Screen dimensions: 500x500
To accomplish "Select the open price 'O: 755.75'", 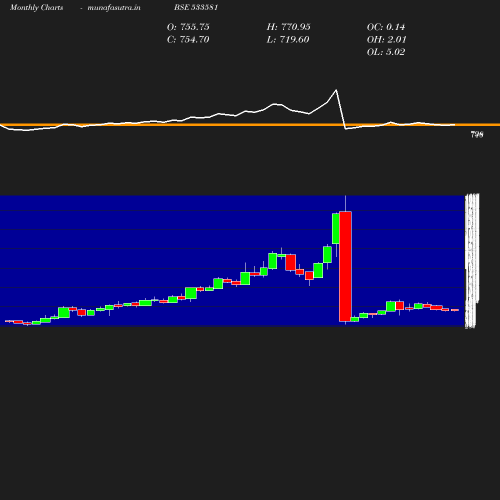I will coord(188,27).
